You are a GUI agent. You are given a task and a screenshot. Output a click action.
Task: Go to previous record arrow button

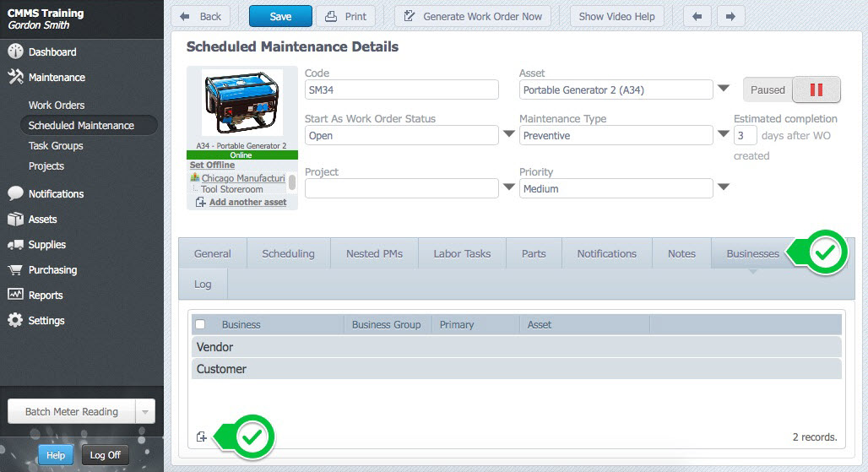[x=697, y=17]
